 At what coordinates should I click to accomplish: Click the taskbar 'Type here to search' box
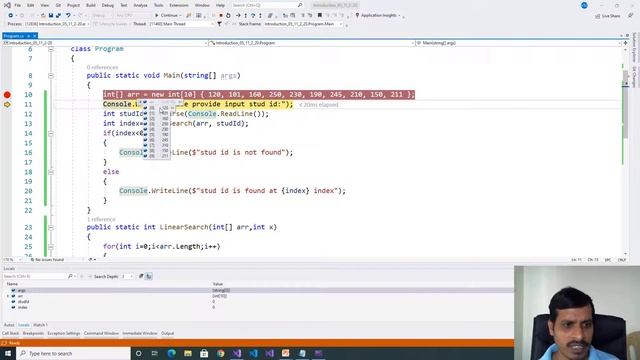point(73,353)
